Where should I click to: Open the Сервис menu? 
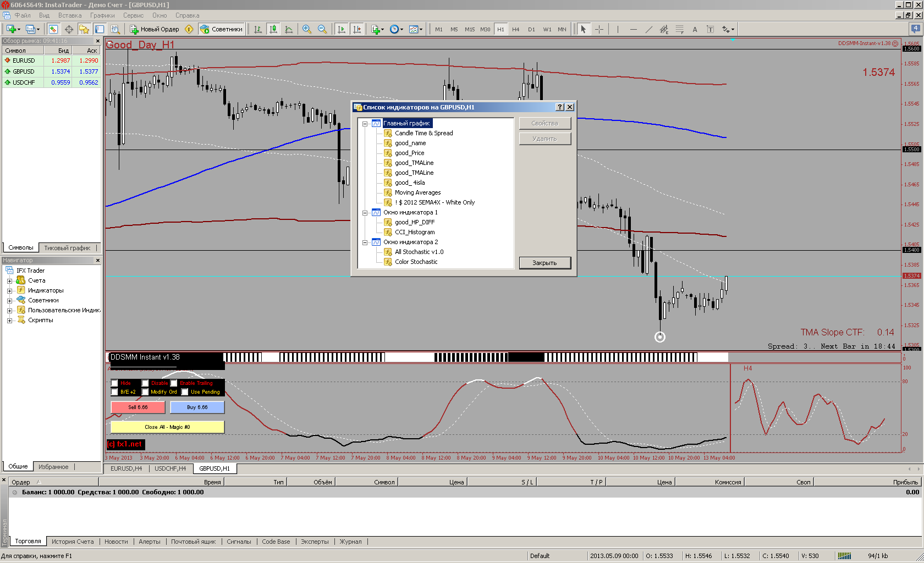click(133, 15)
